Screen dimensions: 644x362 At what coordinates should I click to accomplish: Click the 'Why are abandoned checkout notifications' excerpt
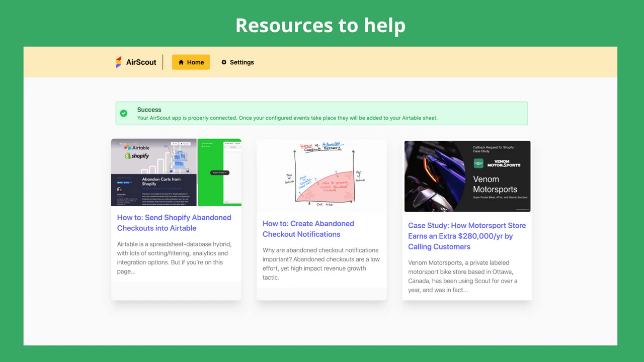click(321, 263)
